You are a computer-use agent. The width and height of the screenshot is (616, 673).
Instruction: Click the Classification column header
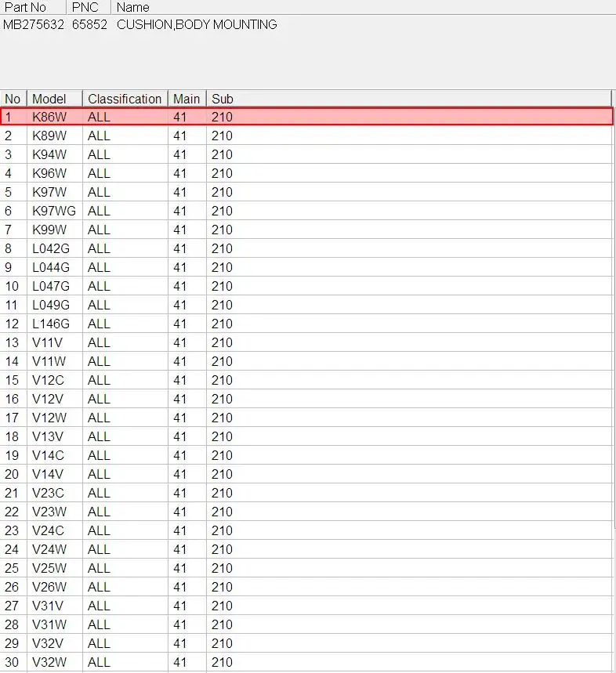[x=125, y=99]
